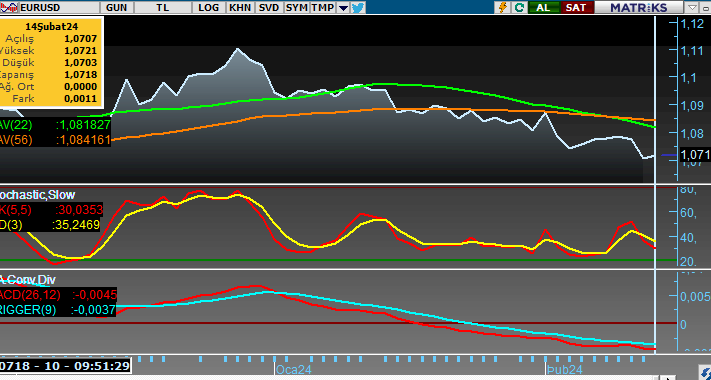Click the green AL buy button
The width and height of the screenshot is (711, 380).
[x=543, y=7]
